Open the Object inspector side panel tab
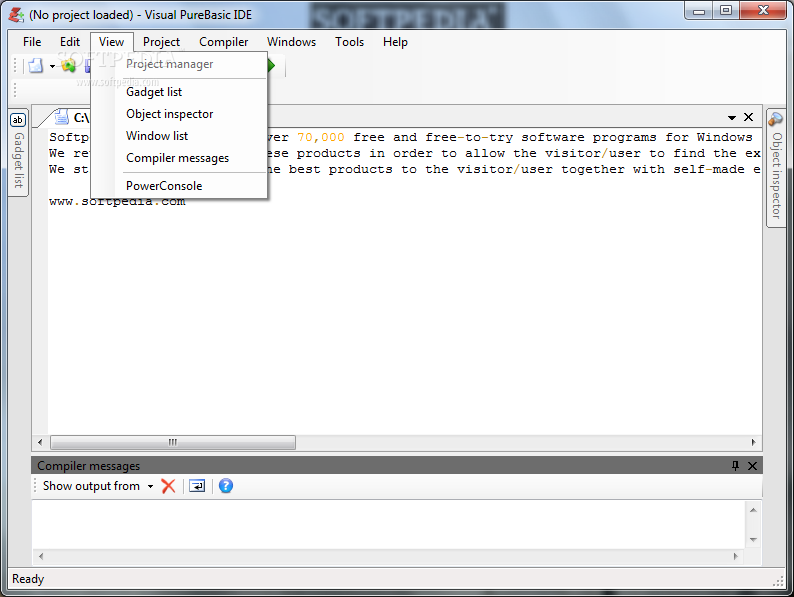 [x=776, y=168]
